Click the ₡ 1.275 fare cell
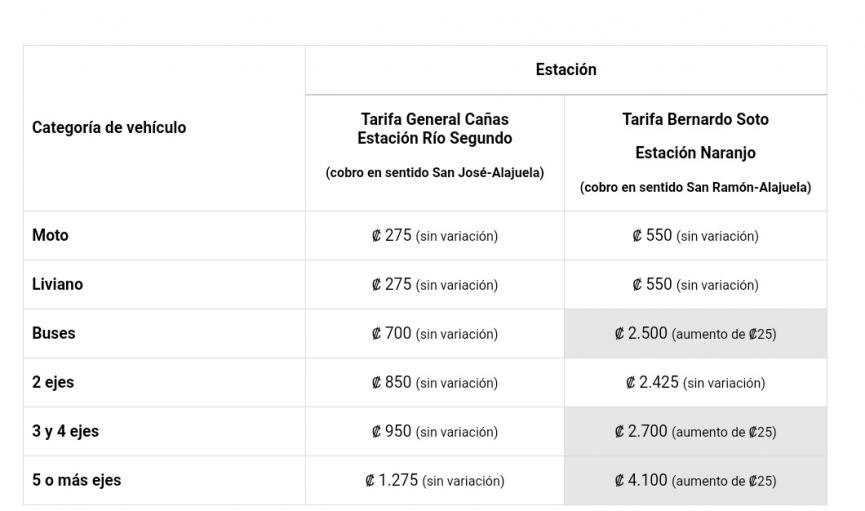Viewport: 865px width, 511px height. tap(434, 481)
